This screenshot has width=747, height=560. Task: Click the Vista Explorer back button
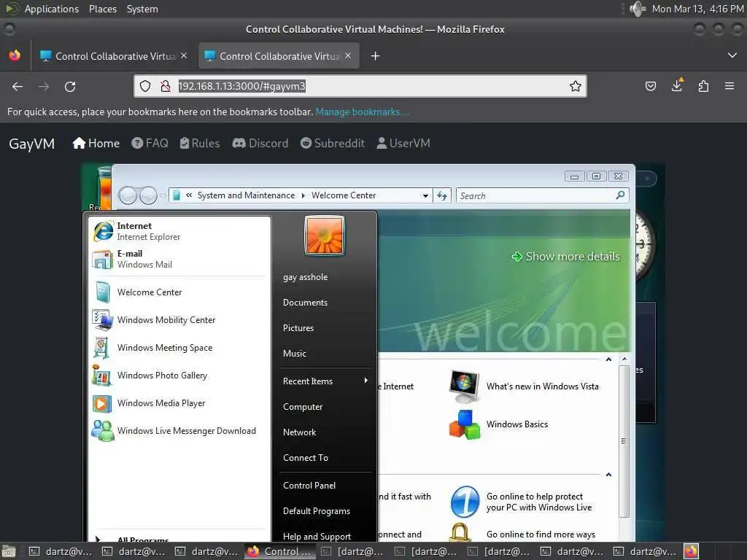[127, 195]
